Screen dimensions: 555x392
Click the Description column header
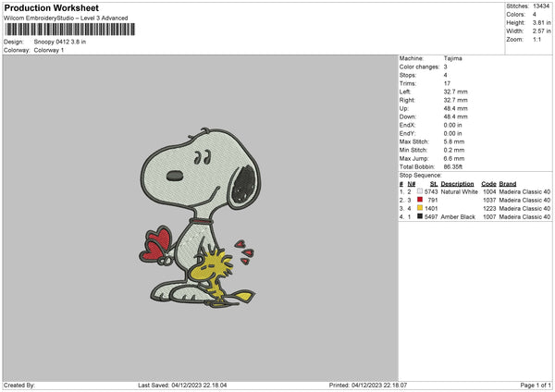[458, 184]
